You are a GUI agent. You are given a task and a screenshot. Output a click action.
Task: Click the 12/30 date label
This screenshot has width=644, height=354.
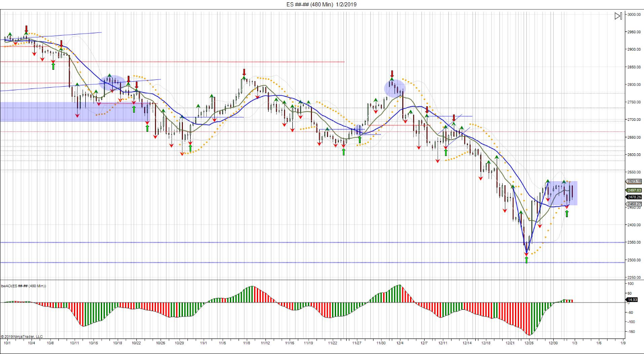[553, 343]
